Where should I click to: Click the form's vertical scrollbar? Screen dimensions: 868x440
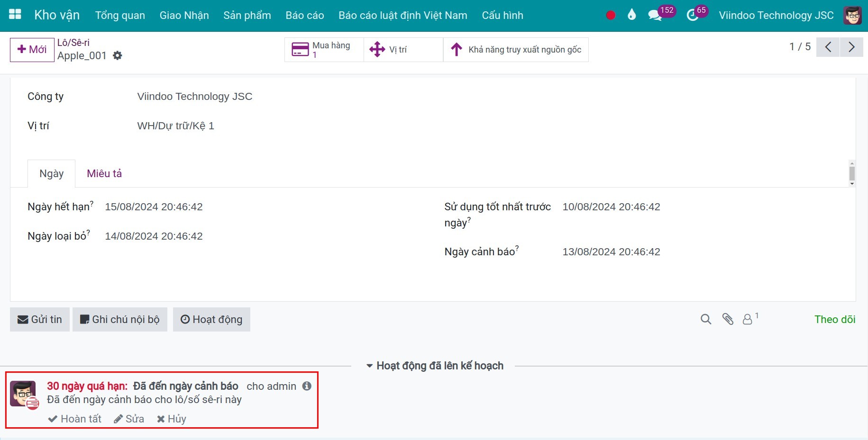pos(852,173)
